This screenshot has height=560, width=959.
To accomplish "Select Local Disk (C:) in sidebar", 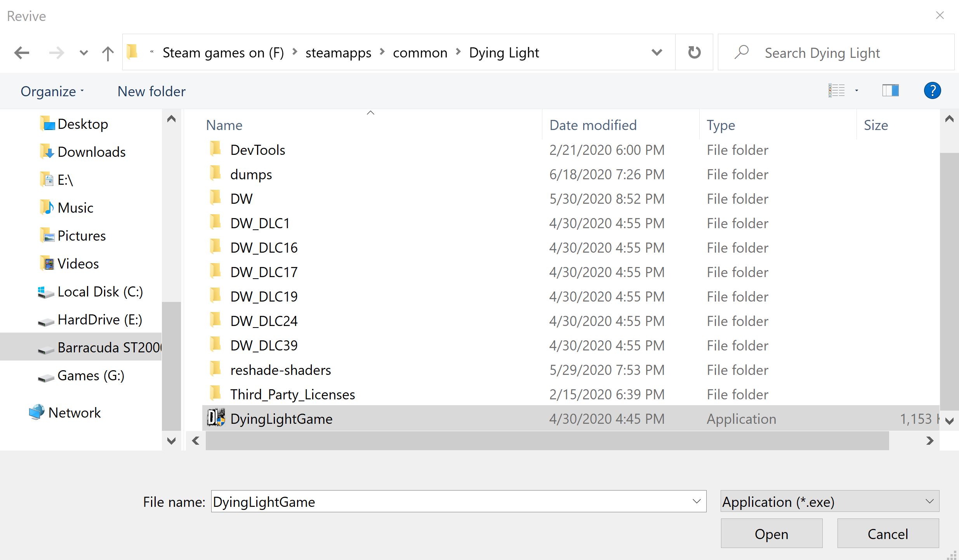I will (x=100, y=291).
